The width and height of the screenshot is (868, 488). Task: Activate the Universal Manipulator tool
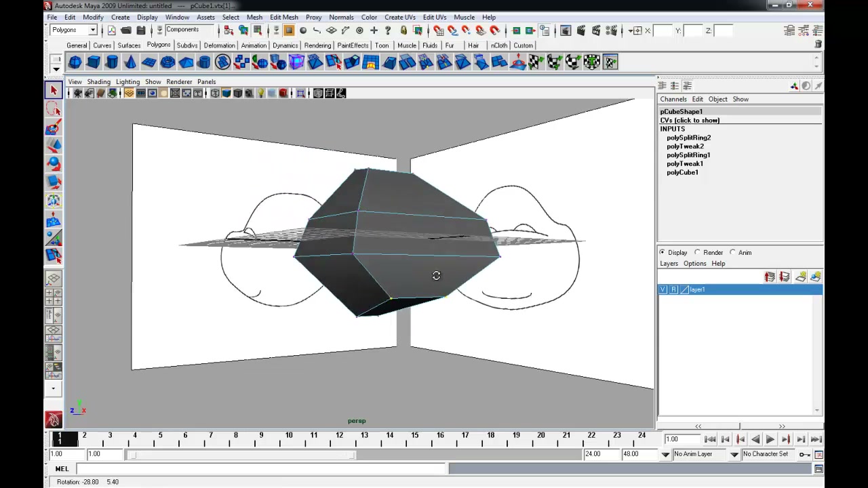click(54, 200)
